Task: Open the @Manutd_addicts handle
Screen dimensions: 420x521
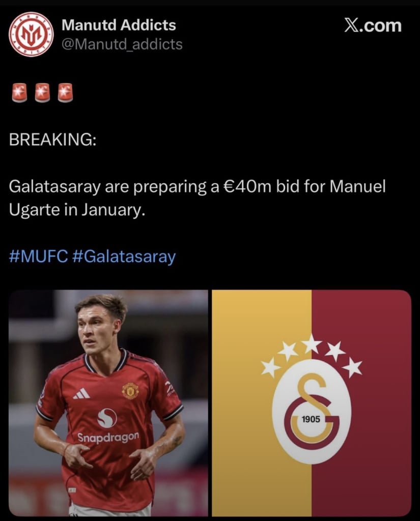Action: click(x=122, y=44)
